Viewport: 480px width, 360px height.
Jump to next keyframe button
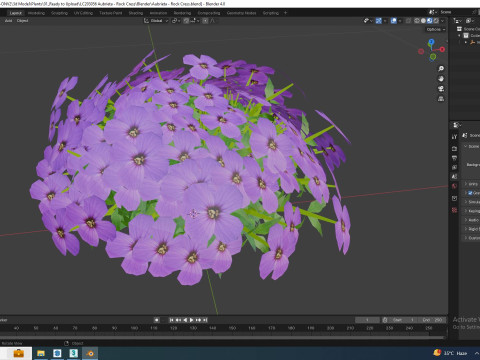click(x=199, y=320)
